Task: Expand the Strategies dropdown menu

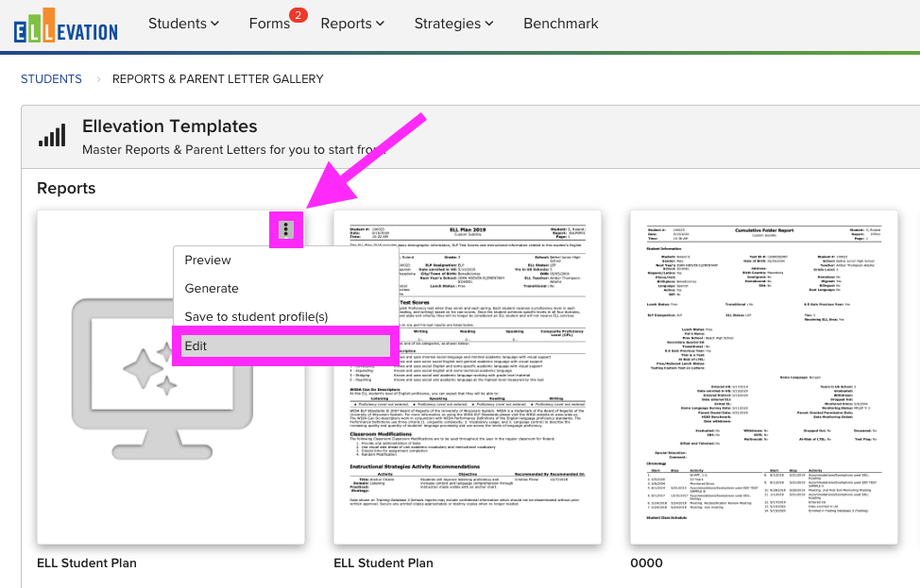Action: pyautogui.click(x=453, y=24)
